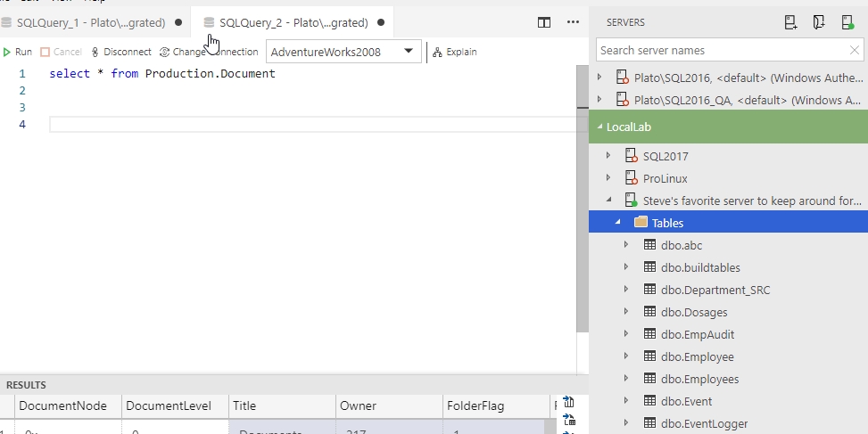Select the dbo.Dosages table name

(x=694, y=313)
